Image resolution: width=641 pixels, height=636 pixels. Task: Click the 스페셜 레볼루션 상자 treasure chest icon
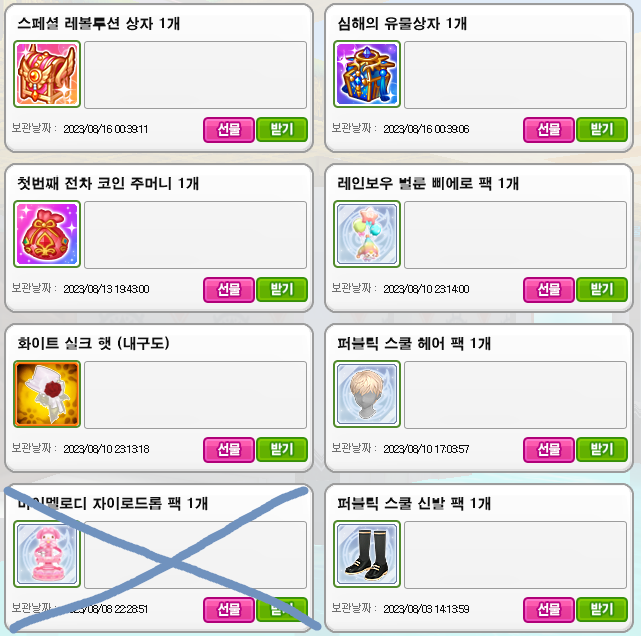(47, 74)
